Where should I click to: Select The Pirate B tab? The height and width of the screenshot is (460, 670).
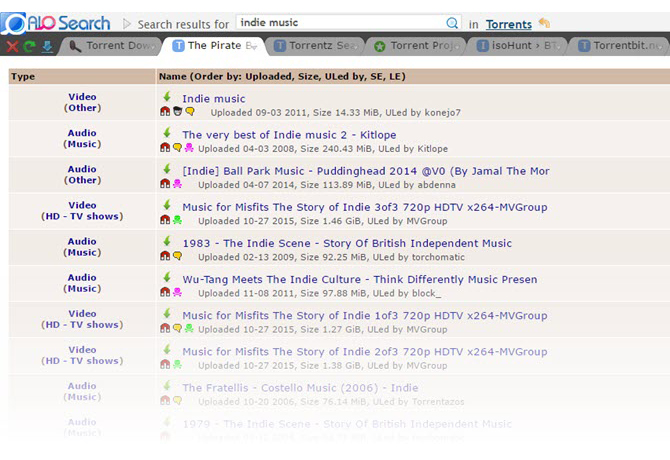click(x=214, y=46)
